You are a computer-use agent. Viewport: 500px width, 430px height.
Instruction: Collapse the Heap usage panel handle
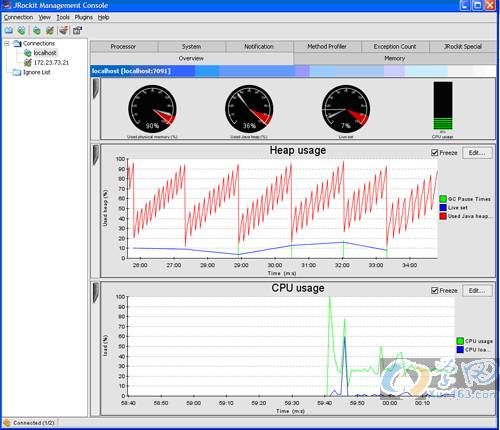click(x=96, y=155)
